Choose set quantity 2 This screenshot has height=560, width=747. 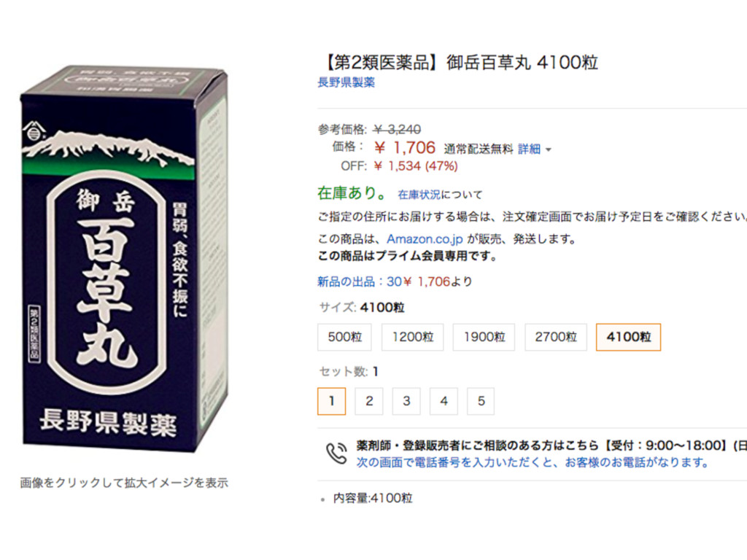369,402
